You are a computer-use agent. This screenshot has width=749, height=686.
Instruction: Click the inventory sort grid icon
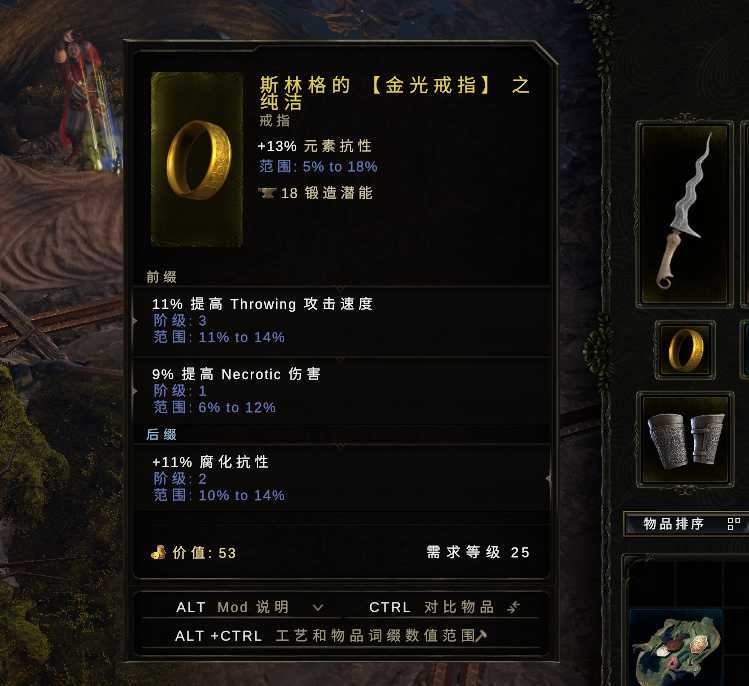click(x=734, y=524)
